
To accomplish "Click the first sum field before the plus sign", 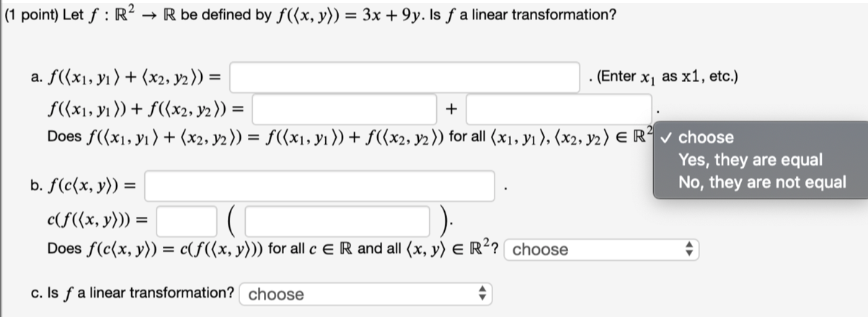I will tap(344, 110).
